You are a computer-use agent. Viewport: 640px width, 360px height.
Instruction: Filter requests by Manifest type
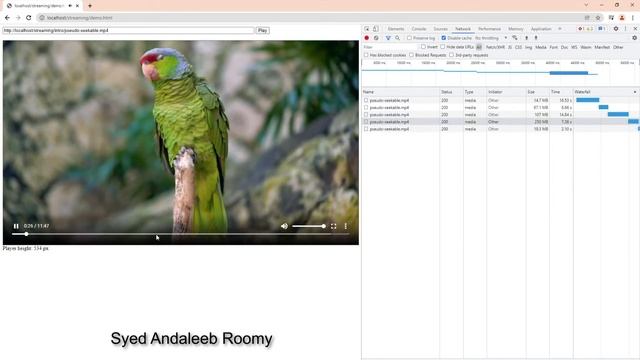602,47
